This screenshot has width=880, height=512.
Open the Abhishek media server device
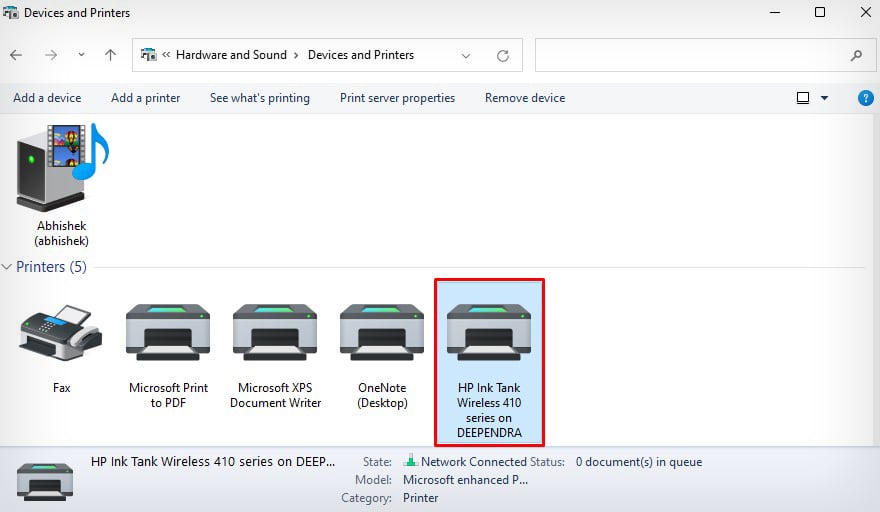62,185
